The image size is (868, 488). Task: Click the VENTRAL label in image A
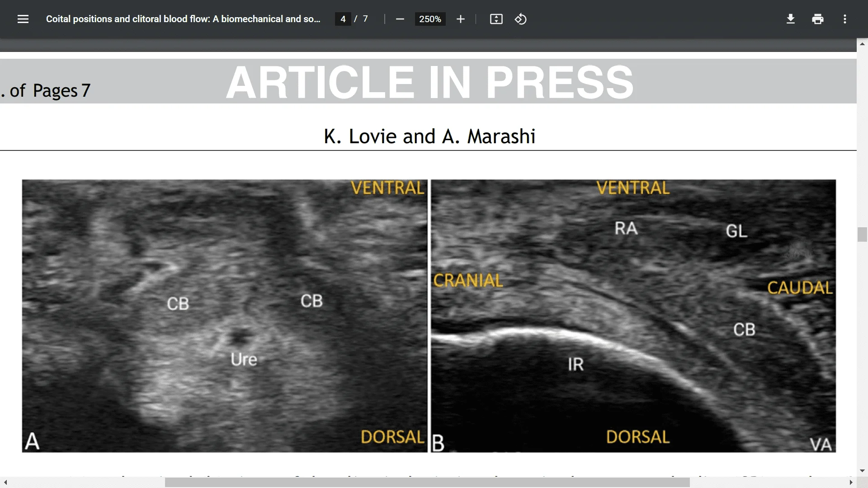point(387,188)
